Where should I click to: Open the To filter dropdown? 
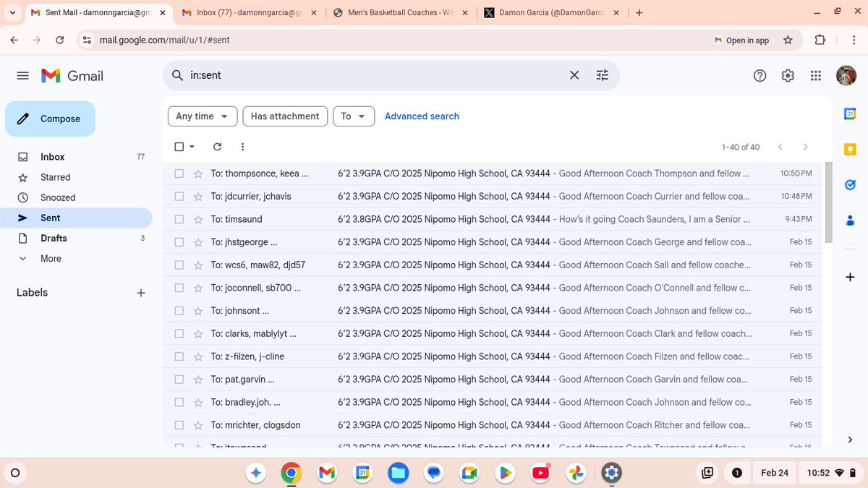point(354,116)
